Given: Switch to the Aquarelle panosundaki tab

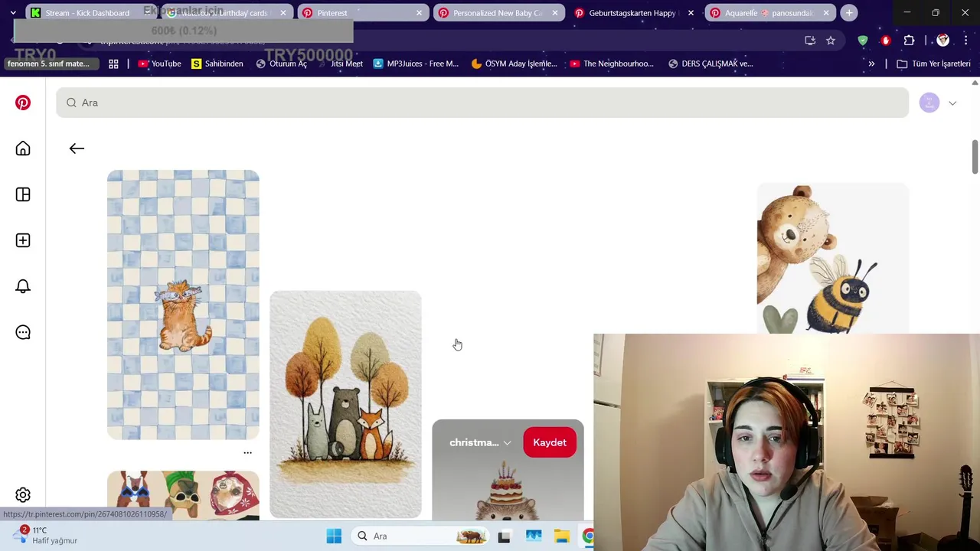Looking at the screenshot, I should tap(769, 13).
